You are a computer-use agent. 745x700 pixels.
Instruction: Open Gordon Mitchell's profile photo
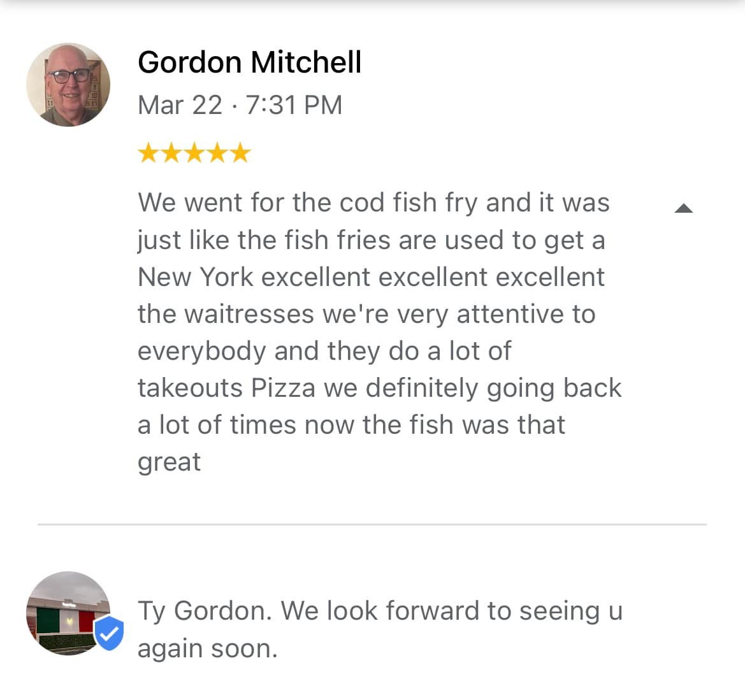pyautogui.click(x=68, y=85)
